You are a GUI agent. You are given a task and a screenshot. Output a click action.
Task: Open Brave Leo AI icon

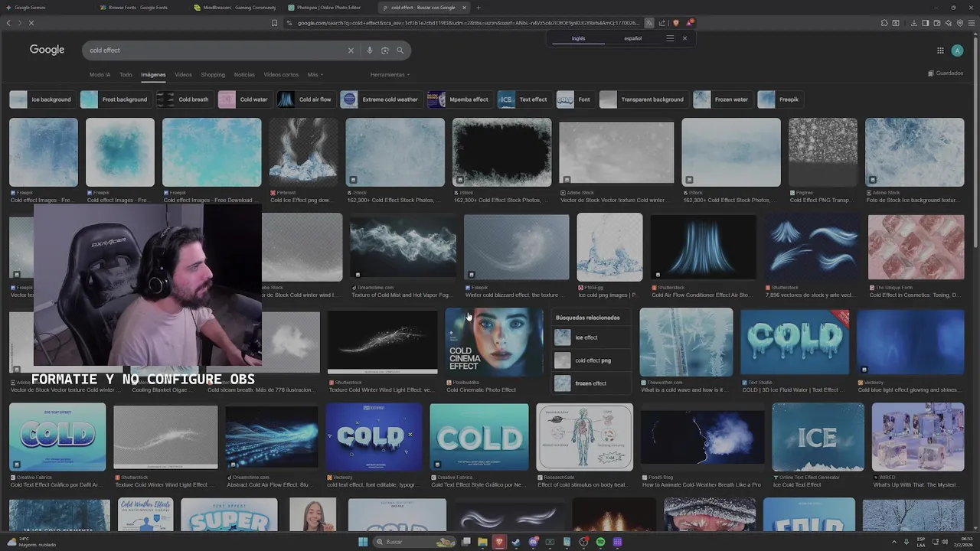[949, 23]
